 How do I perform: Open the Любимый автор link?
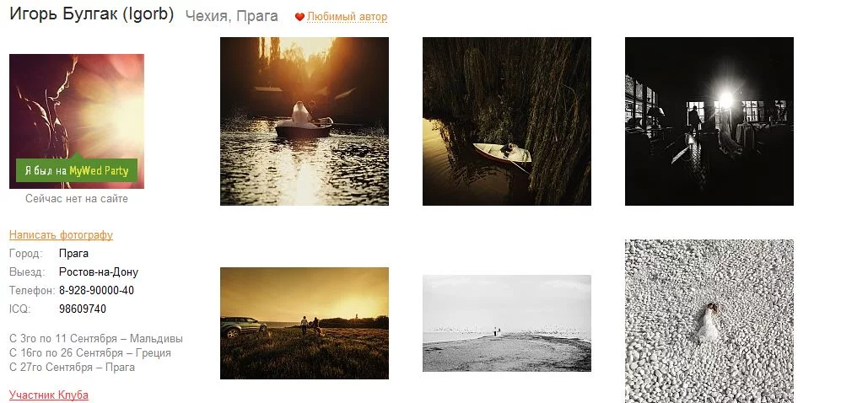[x=347, y=17]
